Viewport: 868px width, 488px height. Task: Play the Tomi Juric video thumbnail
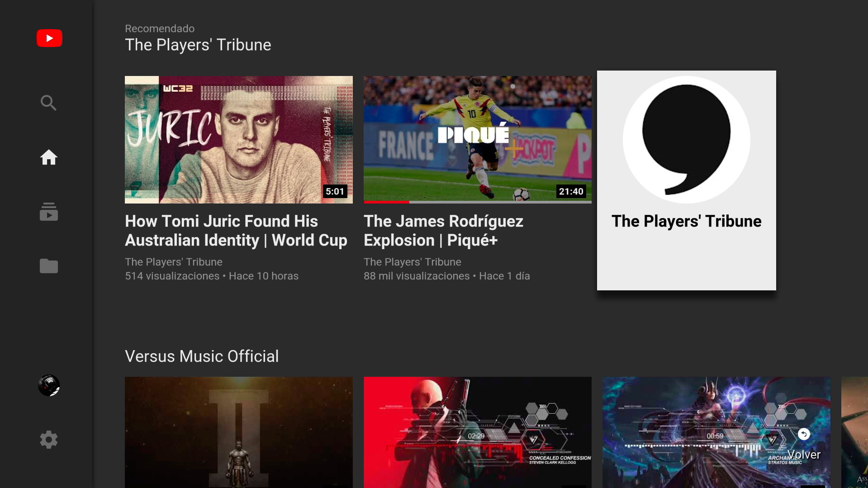(x=239, y=140)
